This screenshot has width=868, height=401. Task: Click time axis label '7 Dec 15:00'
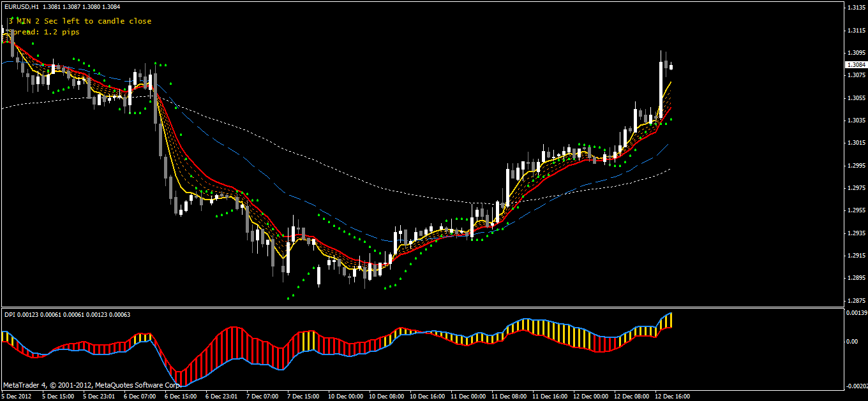coord(303,396)
